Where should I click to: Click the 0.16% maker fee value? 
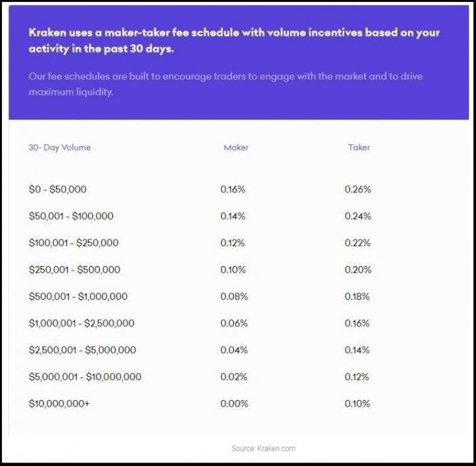point(233,189)
